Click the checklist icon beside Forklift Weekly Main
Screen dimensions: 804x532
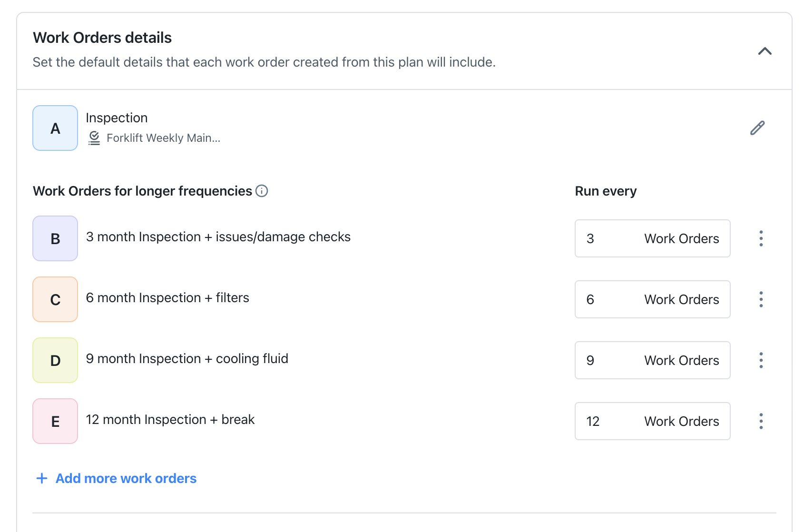click(94, 138)
